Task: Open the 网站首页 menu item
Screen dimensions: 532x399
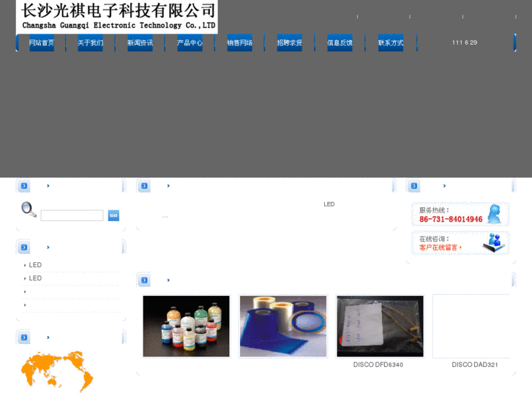Action: 42,42
